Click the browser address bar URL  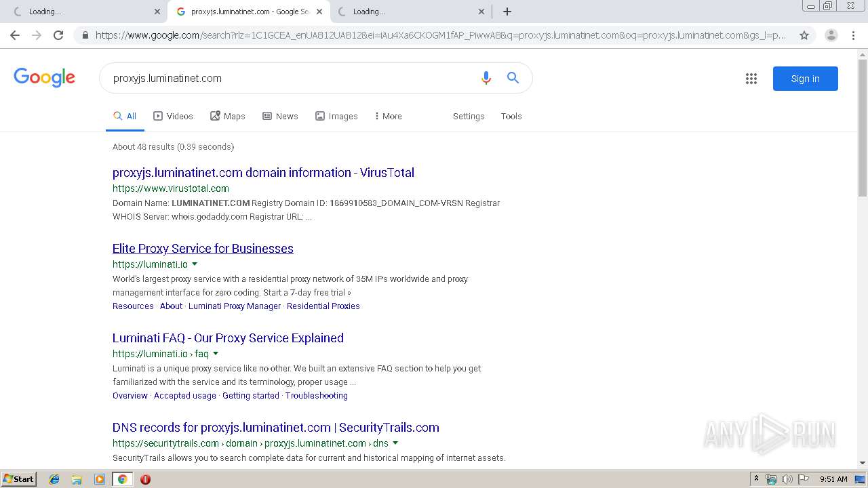tap(441, 35)
